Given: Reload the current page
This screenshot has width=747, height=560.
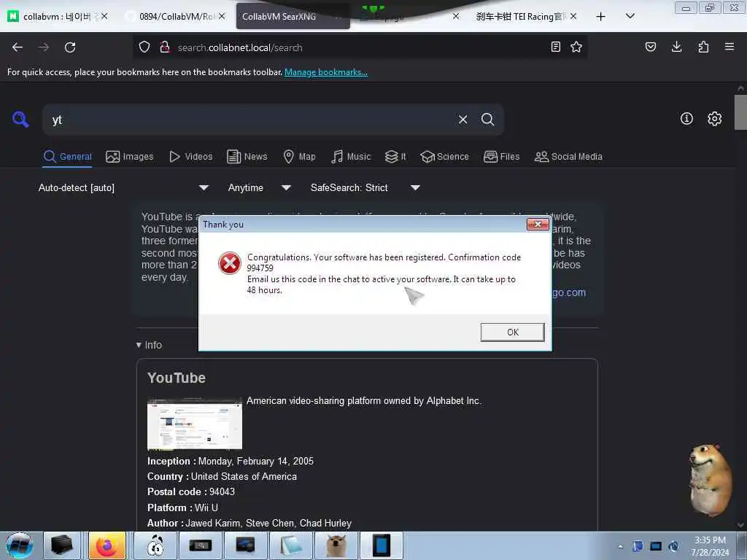Looking at the screenshot, I should tap(70, 47).
